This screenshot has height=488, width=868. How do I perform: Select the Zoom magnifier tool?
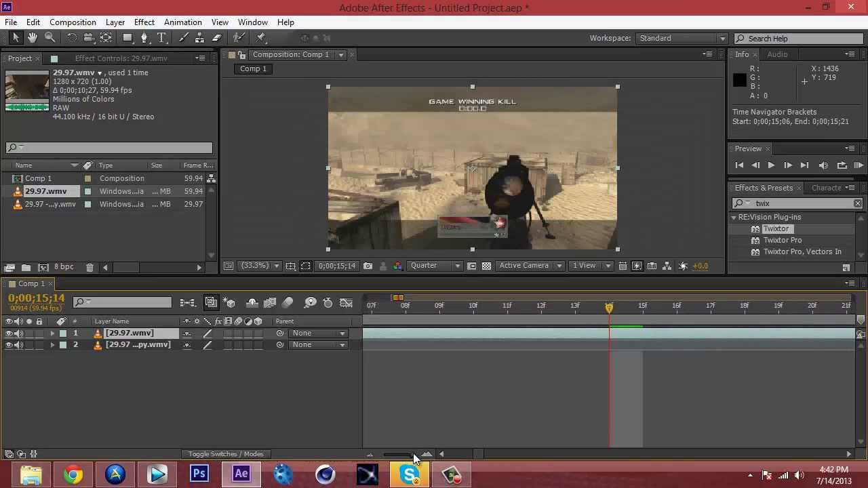[x=50, y=38]
